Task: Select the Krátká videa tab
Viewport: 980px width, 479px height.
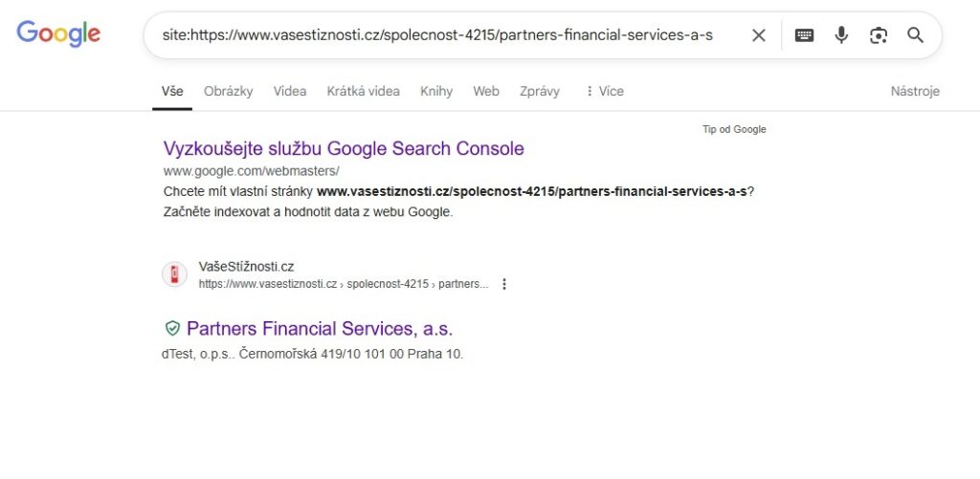Action: [363, 91]
